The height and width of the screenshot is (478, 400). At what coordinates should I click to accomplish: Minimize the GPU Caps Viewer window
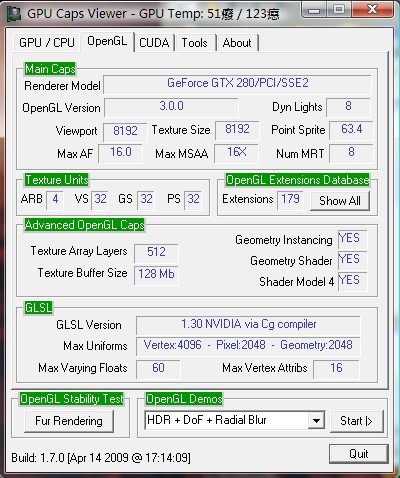(314, 10)
